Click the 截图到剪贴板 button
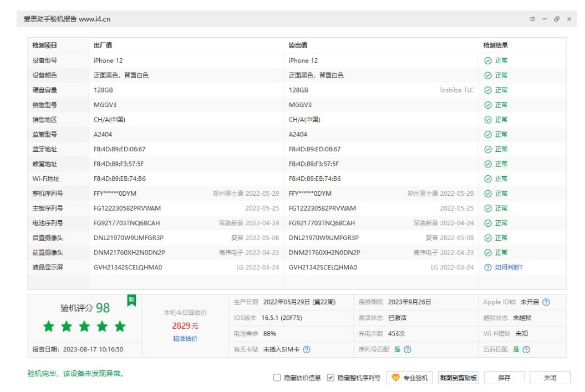This screenshot has width=585, height=392. click(458, 378)
